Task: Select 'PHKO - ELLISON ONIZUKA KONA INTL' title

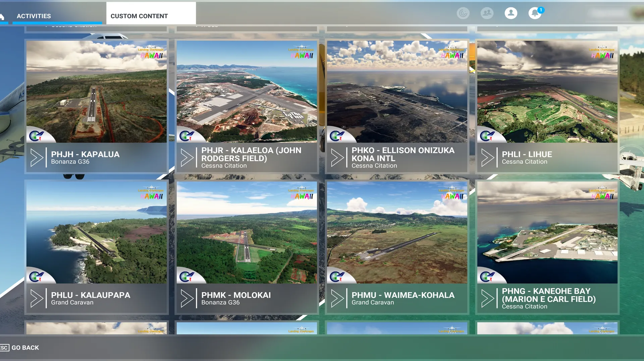Action: tap(403, 154)
